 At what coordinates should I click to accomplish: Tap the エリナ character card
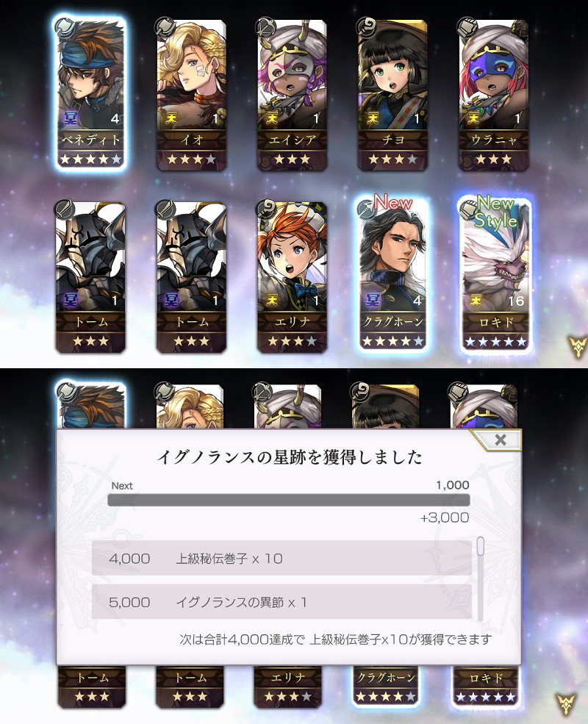click(x=292, y=276)
